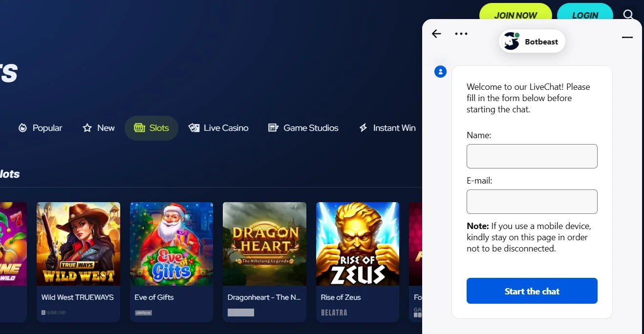
Task: Select the Slots tab
Action: (151, 128)
